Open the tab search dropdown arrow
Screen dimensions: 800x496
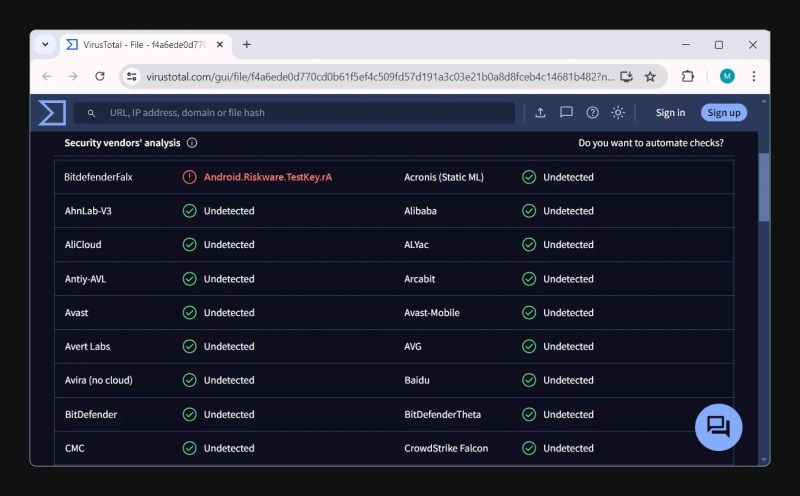tap(45, 44)
